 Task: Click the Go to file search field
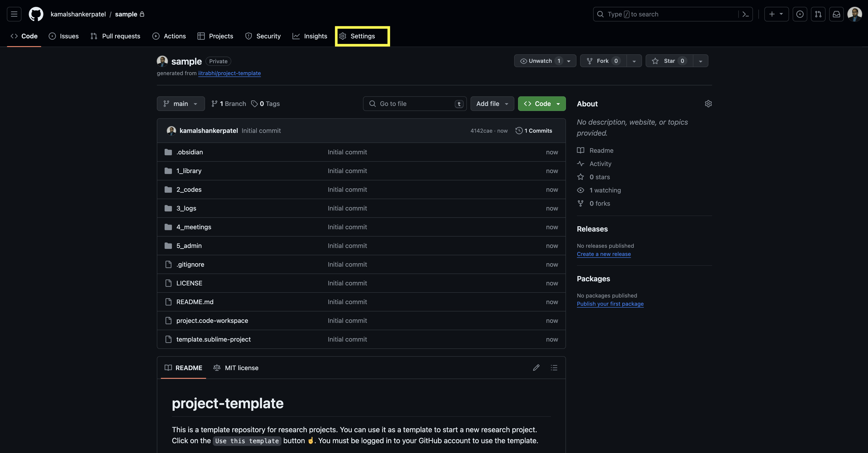(x=414, y=104)
